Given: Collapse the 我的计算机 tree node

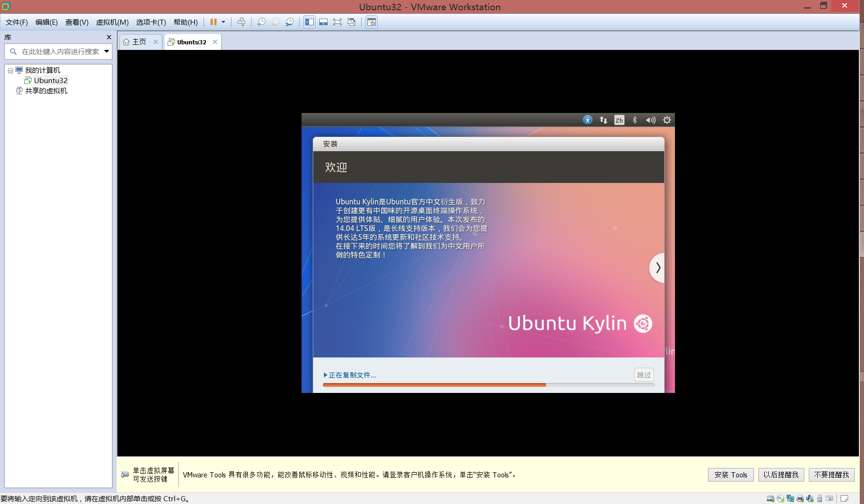Looking at the screenshot, I should [x=10, y=70].
